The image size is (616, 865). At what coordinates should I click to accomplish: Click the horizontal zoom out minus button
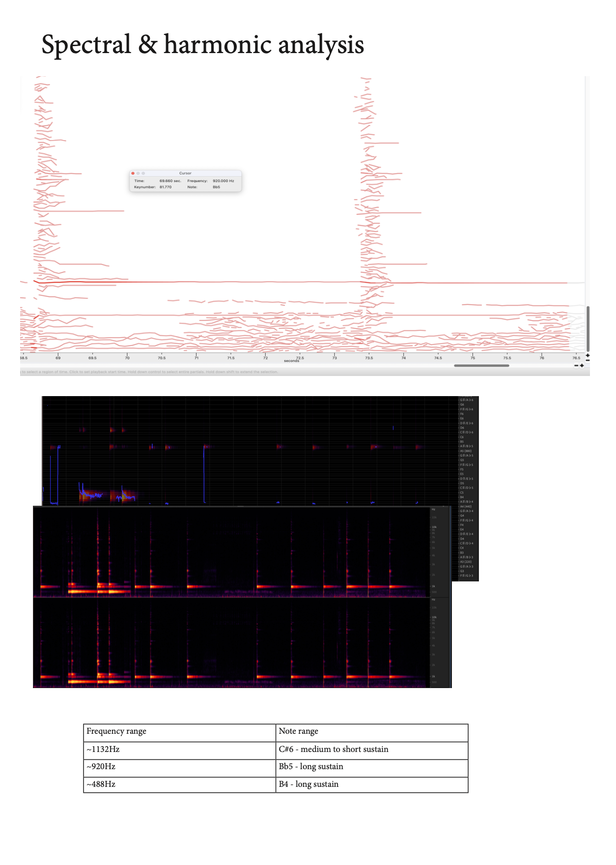[x=576, y=365]
